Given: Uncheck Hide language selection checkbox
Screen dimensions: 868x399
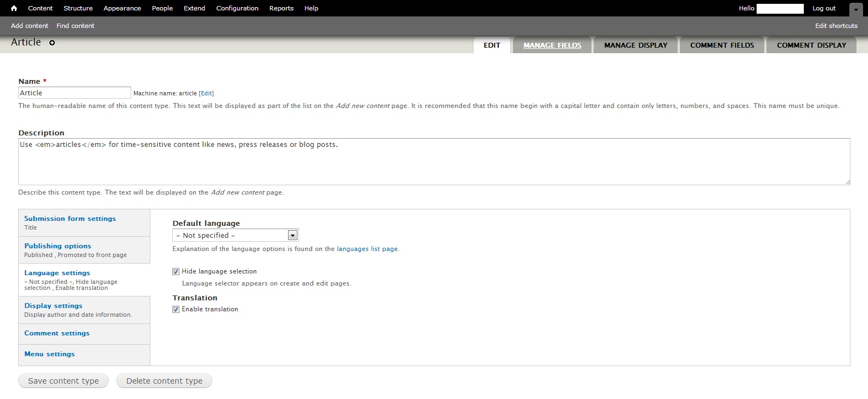Looking at the screenshot, I should tap(176, 271).
